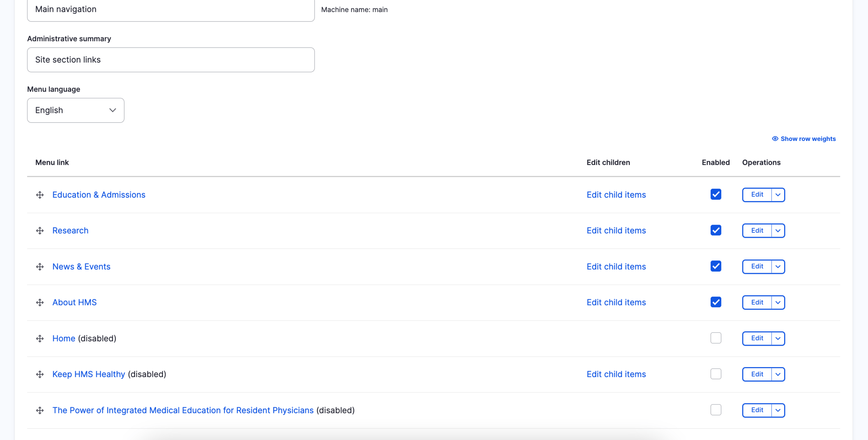The height and width of the screenshot is (440, 868).
Task: Expand operations arrow for Home row
Action: [778, 339]
